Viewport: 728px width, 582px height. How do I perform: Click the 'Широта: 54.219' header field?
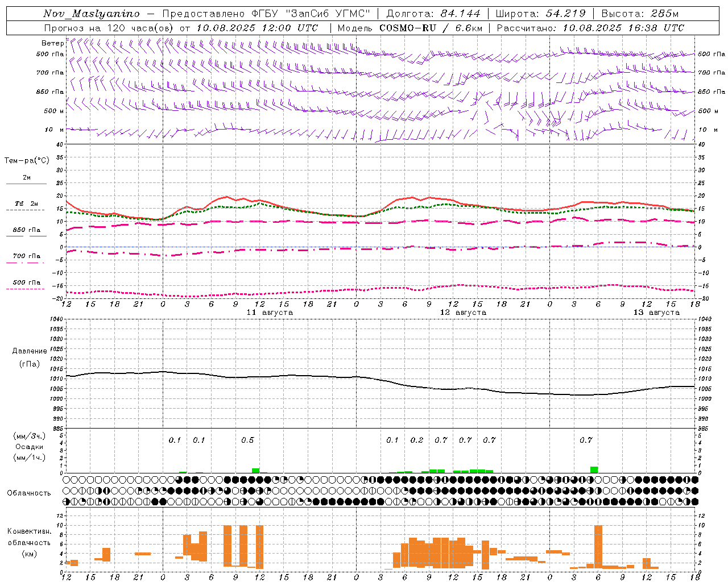pyautogui.click(x=541, y=14)
